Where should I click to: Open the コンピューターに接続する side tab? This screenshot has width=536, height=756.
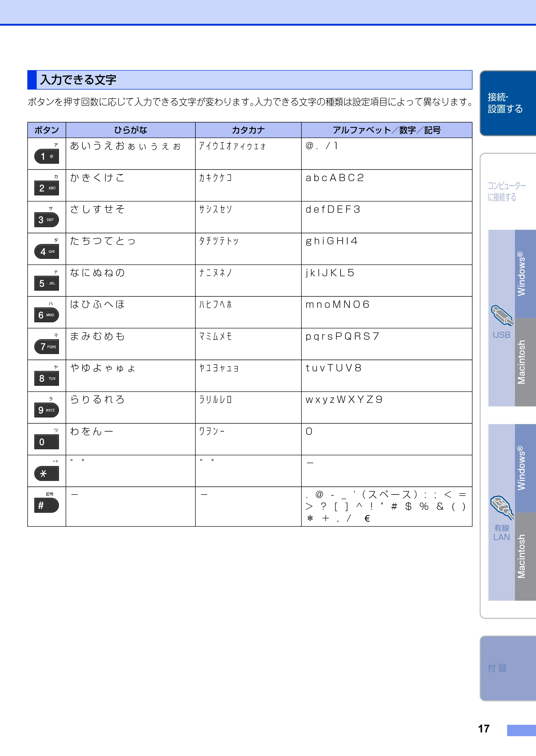click(x=507, y=191)
